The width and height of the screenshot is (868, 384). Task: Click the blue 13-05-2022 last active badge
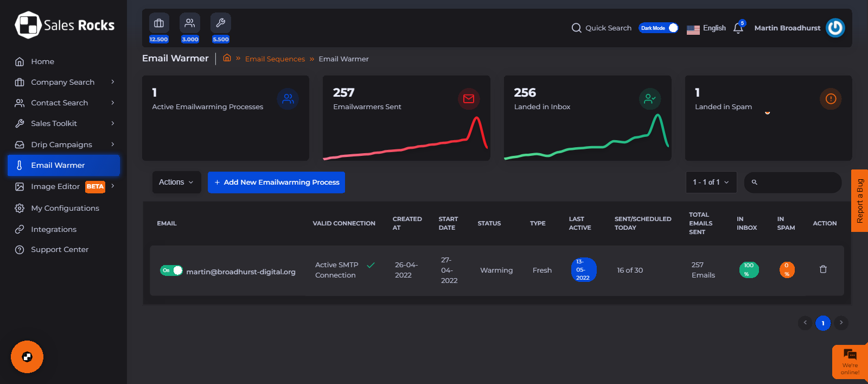pos(584,270)
